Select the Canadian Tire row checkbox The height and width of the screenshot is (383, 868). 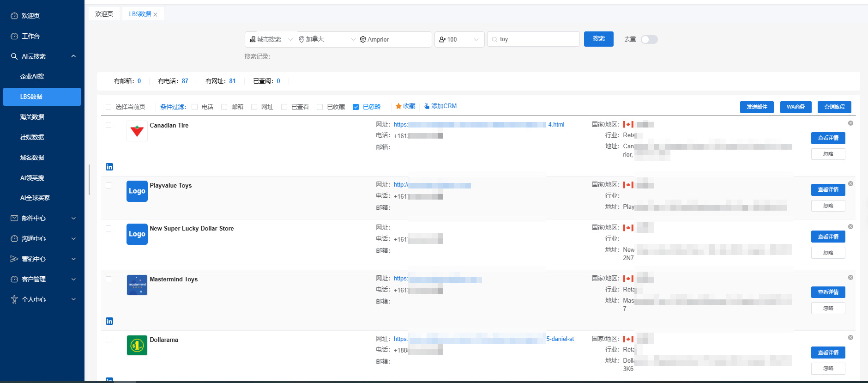coord(108,125)
